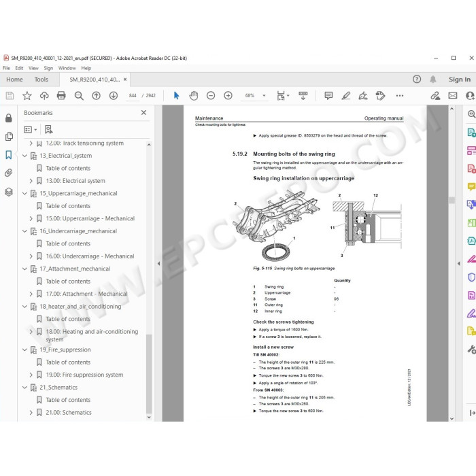Expand 15.00: Uppercarriage - Mechanical bookmark
This screenshot has height=476, width=476.
31,218
